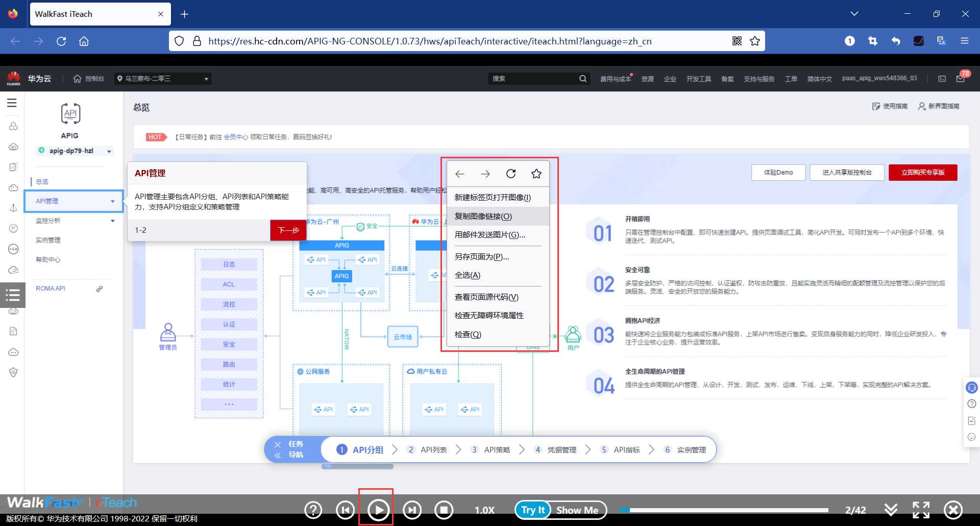Open the help question-mark icon in the player bar
The height and width of the screenshot is (526, 980).
313,510
